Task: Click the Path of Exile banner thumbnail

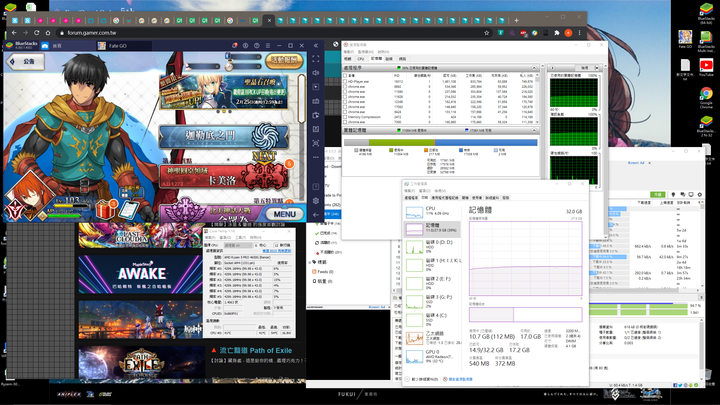Action: [x=141, y=363]
